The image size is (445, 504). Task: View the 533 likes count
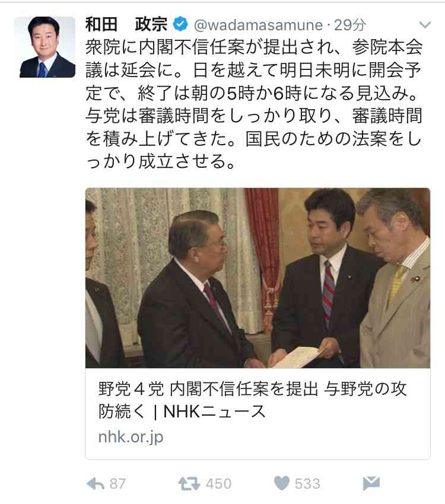307,484
